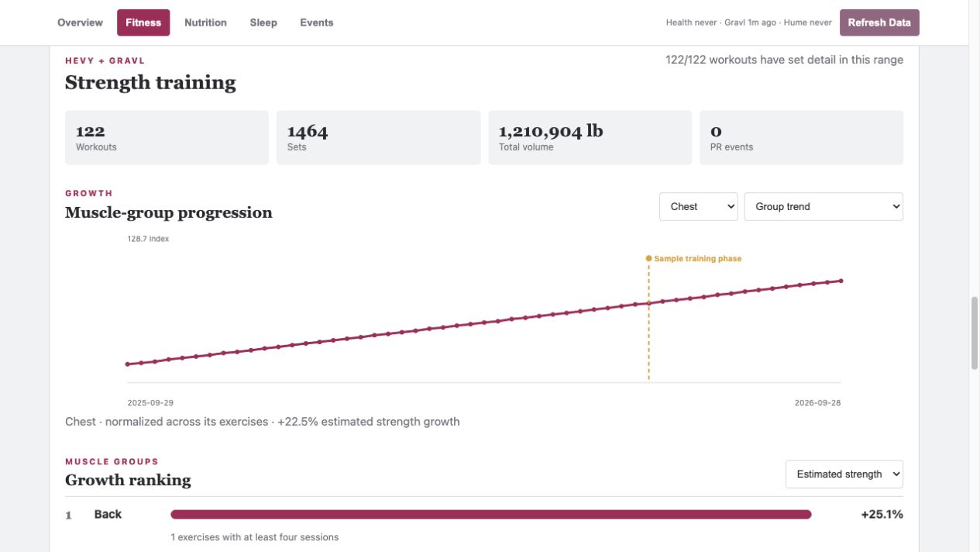Click the 2025-09-29 start date label
980x552 pixels.
150,403
